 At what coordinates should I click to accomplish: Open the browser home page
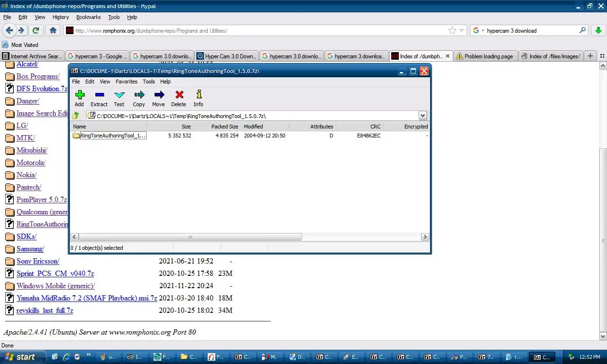tap(53, 30)
